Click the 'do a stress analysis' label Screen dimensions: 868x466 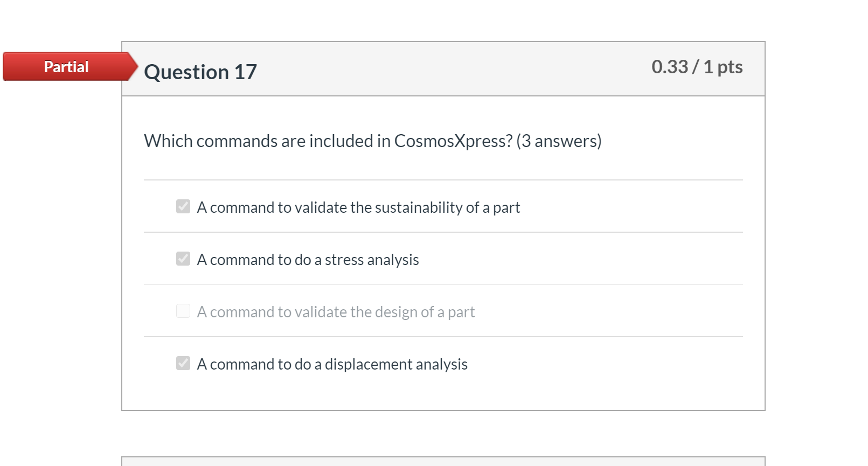click(x=308, y=260)
